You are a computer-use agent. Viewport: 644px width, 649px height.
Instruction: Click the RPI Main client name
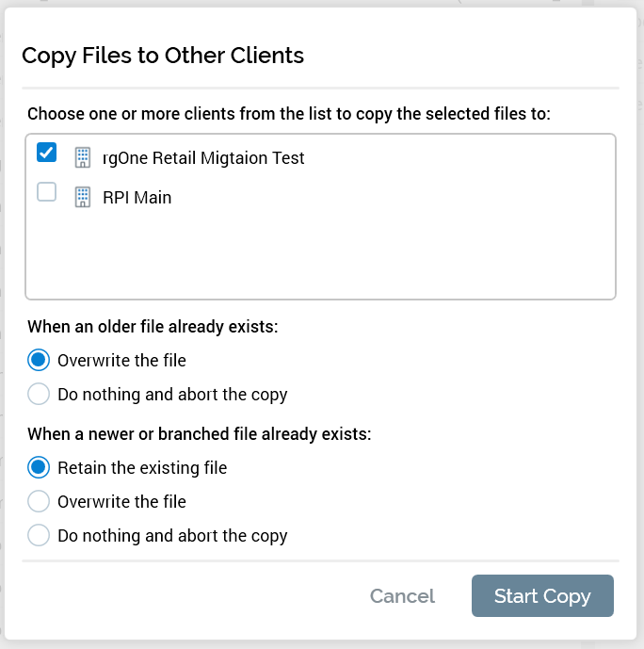137,198
